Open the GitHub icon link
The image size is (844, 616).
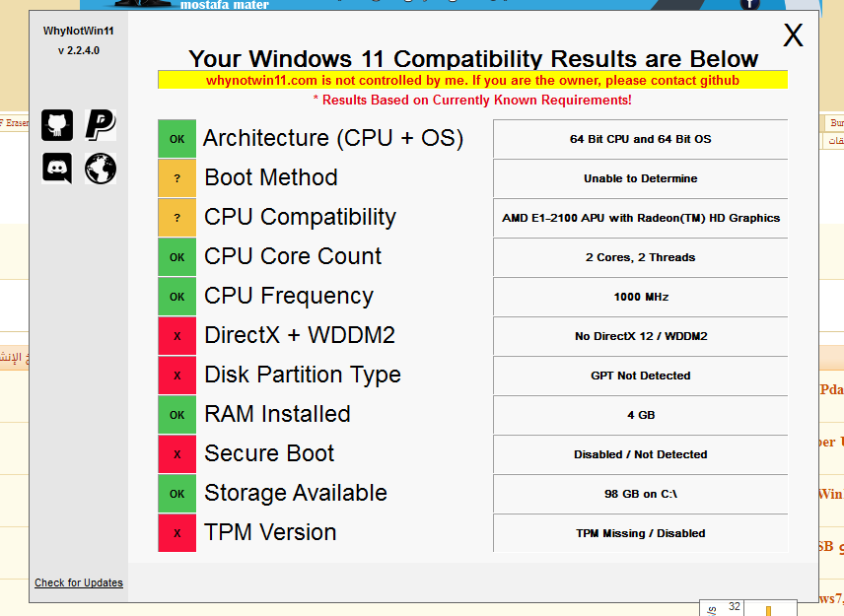click(x=57, y=125)
